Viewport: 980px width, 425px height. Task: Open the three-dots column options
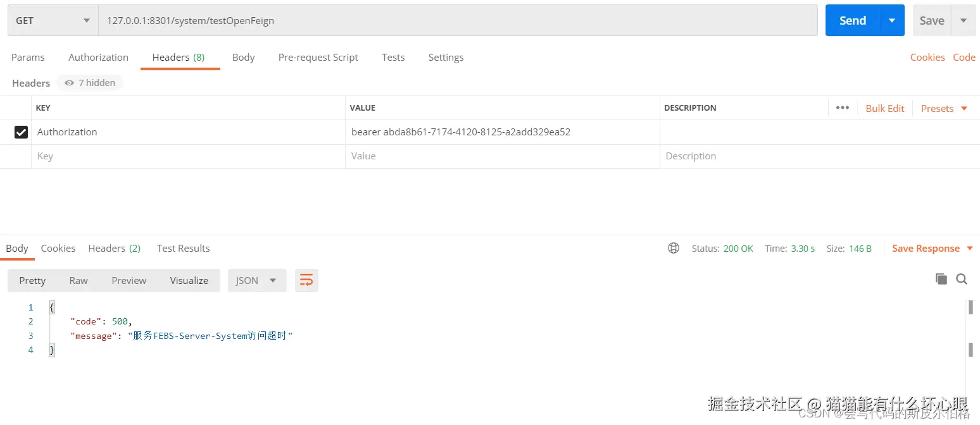coord(842,108)
